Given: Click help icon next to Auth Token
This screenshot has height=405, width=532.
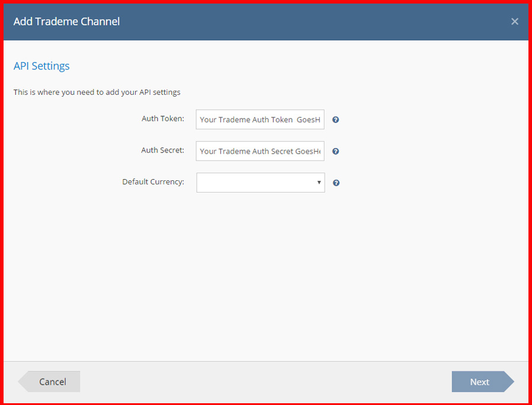Looking at the screenshot, I should [x=335, y=120].
